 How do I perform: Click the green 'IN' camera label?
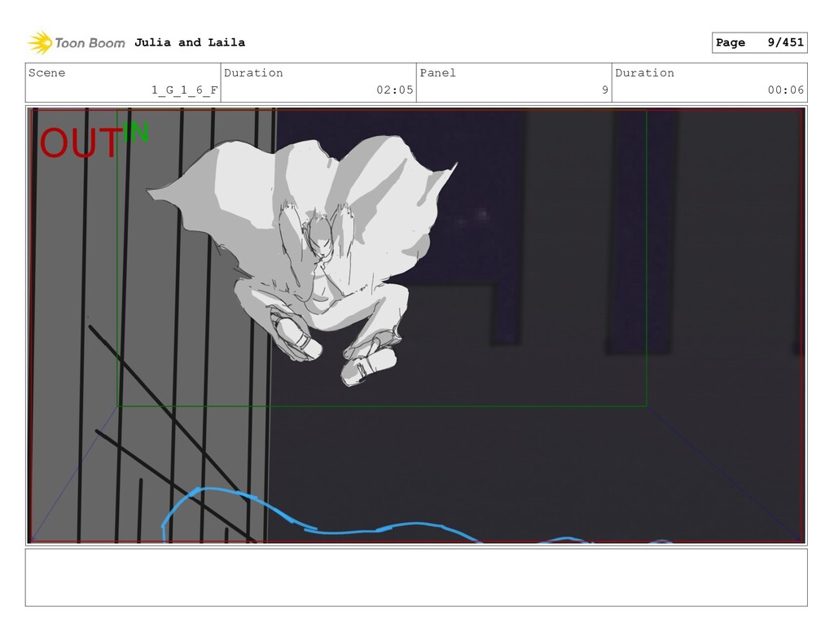pos(136,132)
